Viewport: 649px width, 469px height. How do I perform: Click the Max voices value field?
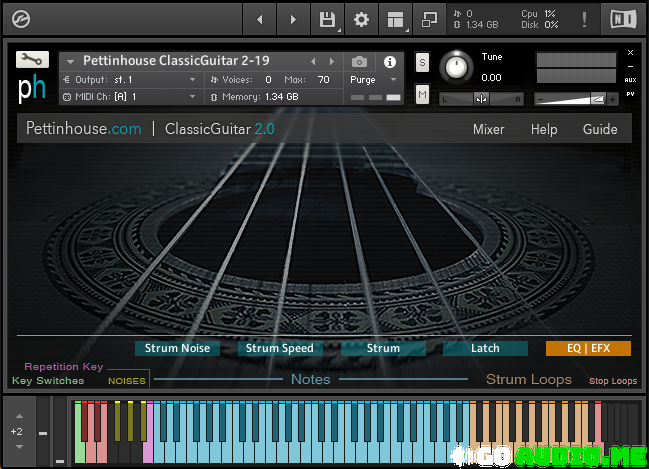click(322, 79)
